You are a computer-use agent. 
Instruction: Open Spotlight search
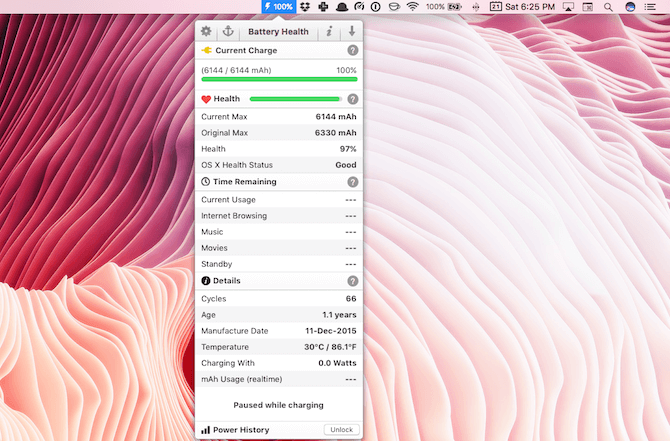pos(608,7)
